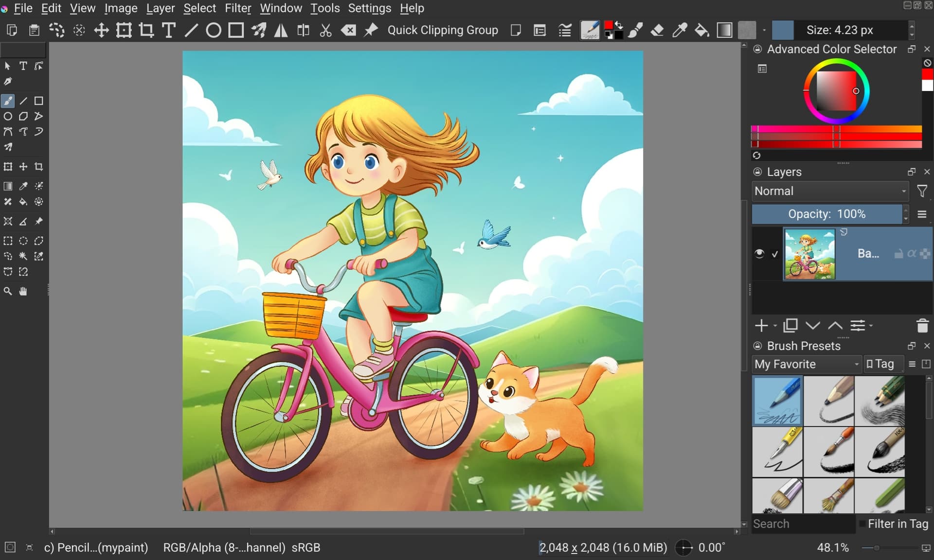
Task: Click the trash icon to delete the layer
Action: pos(922,326)
